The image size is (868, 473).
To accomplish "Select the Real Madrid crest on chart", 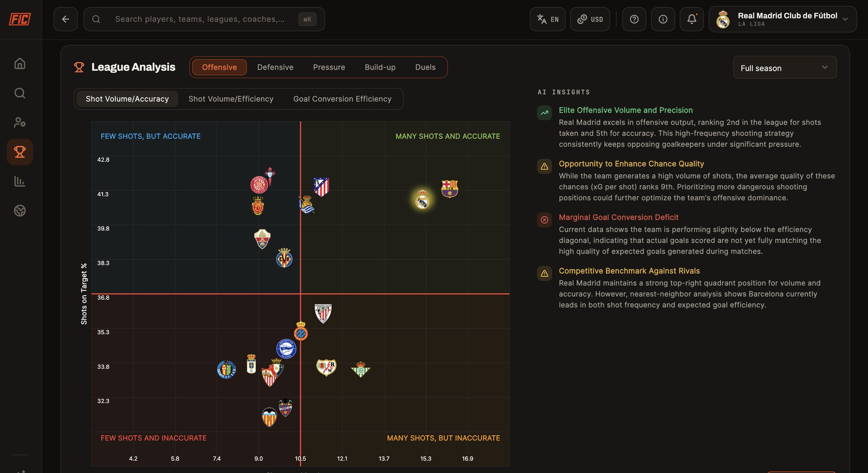I will point(423,199).
